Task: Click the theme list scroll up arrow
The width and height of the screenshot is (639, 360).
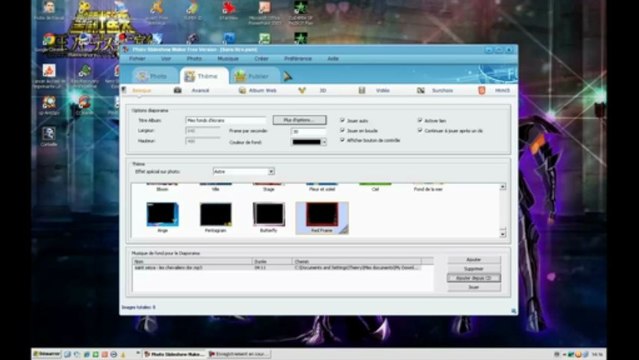Action: click(502, 187)
